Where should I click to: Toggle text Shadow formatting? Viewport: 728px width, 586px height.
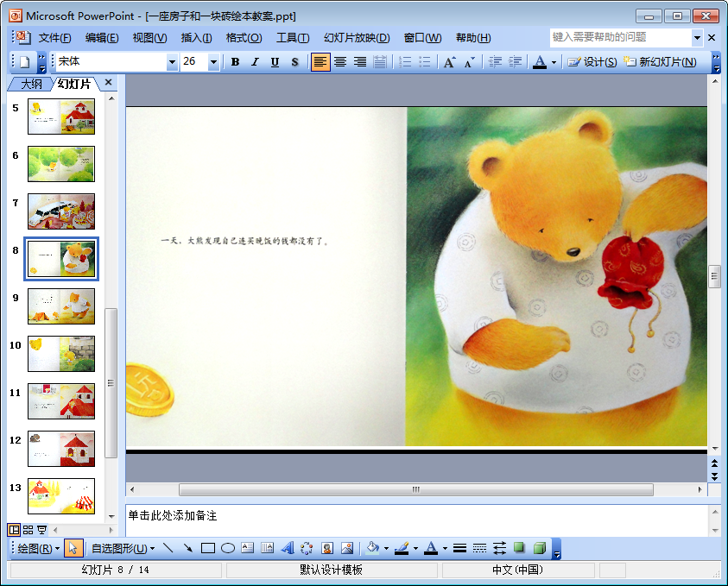[x=294, y=62]
